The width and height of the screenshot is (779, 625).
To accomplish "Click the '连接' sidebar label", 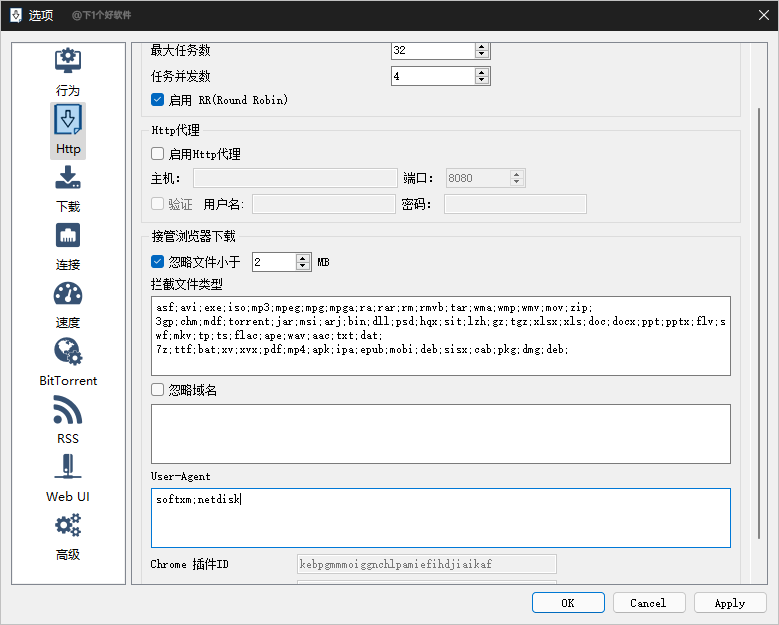I will [x=68, y=264].
